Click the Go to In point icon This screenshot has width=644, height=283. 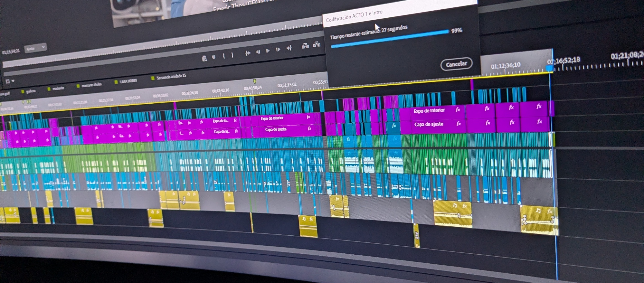(248, 53)
